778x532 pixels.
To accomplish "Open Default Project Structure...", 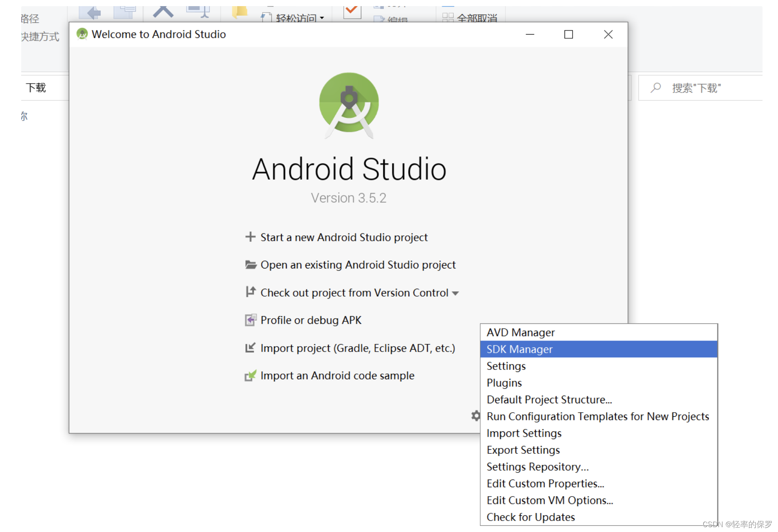I will [x=598, y=399].
